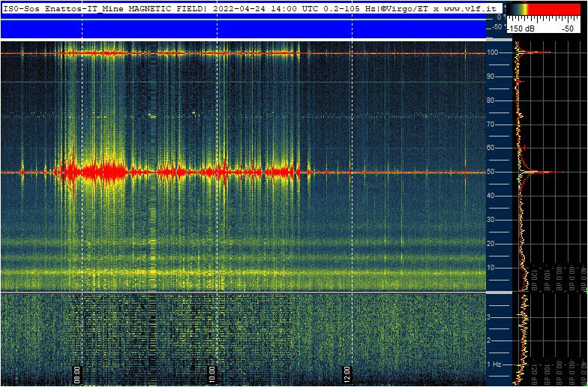The image size is (588, 387).
Task: Click the 30 Hz frequency axis label
Action: click(493, 220)
